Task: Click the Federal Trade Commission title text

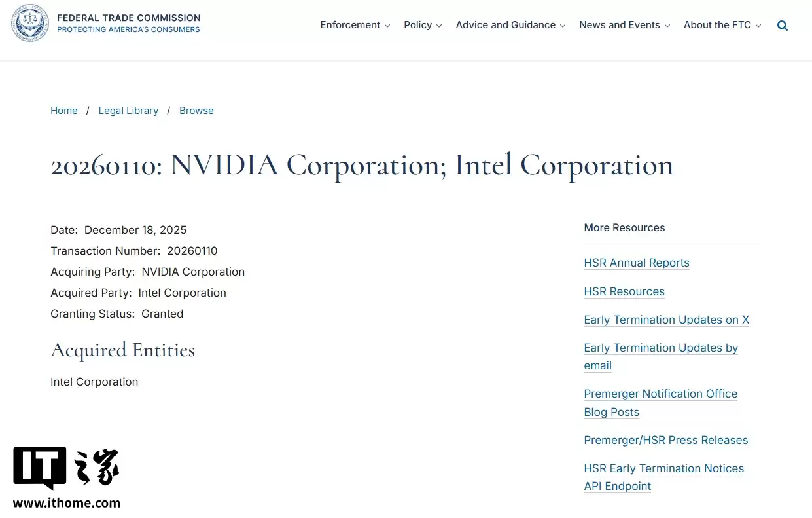Action: coord(129,18)
